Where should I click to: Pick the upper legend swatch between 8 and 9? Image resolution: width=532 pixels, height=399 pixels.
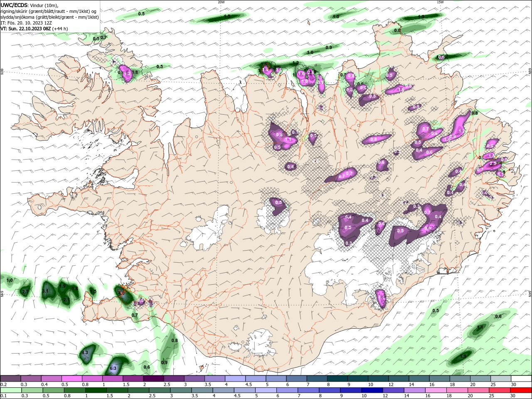coord(337,379)
